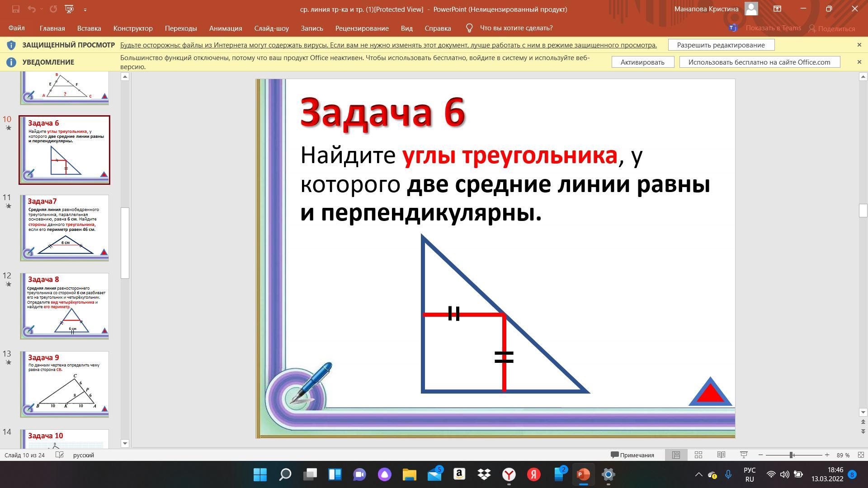This screenshot has height=488, width=868.
Task: Click the zoom slider handle
Action: (792, 455)
